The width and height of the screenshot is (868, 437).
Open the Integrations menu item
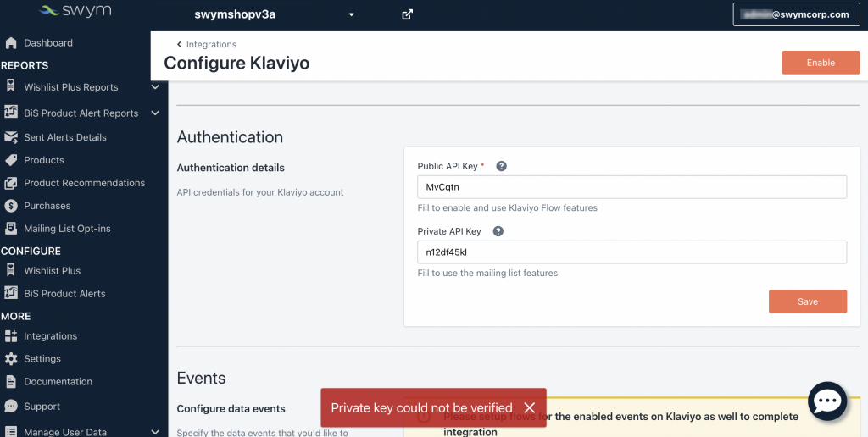(50, 336)
